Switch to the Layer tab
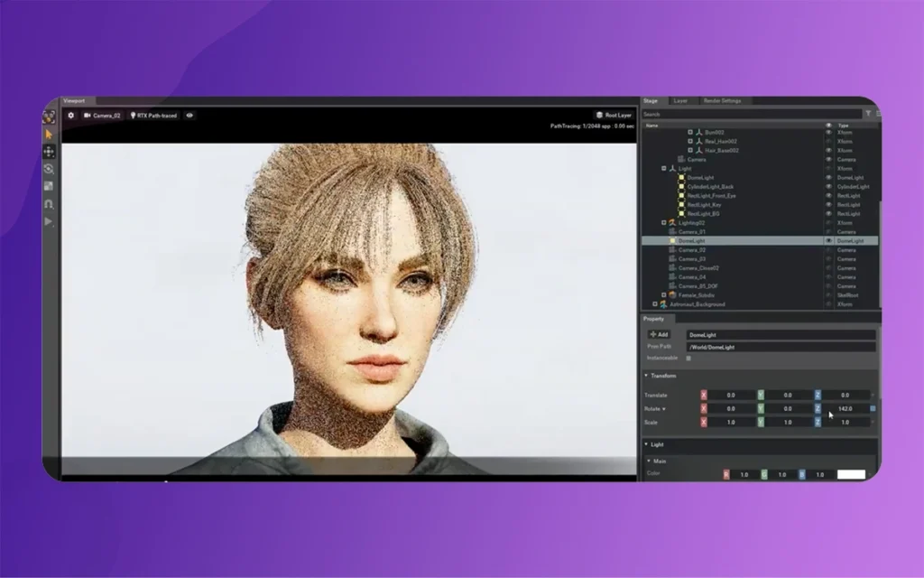 (x=680, y=101)
